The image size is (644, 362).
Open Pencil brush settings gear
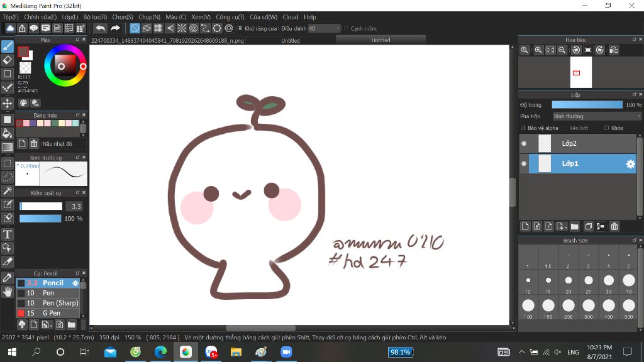click(75, 283)
